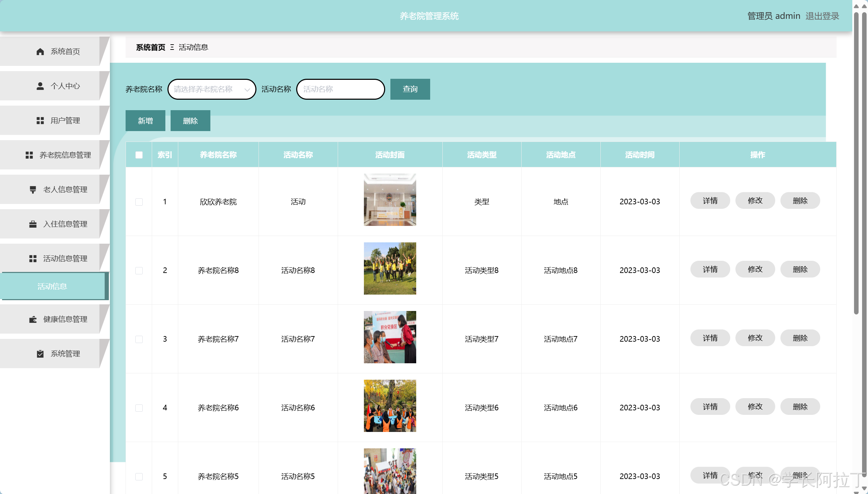Click the 退出登录 logout link
The height and width of the screenshot is (494, 868).
coord(822,16)
